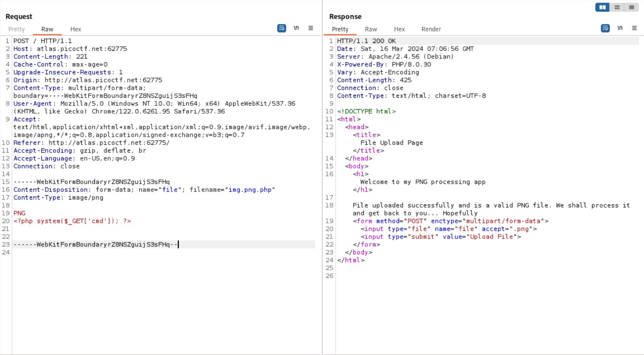Image resolution: width=644 pixels, height=355 pixels.
Task: Click the response Date header line
Action: pos(405,49)
